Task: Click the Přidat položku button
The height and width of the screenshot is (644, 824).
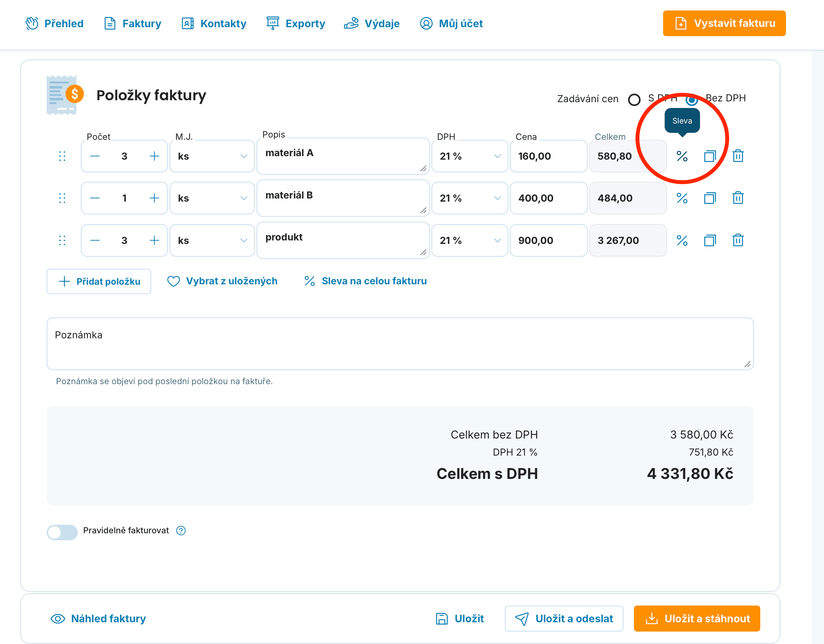Action: (99, 281)
